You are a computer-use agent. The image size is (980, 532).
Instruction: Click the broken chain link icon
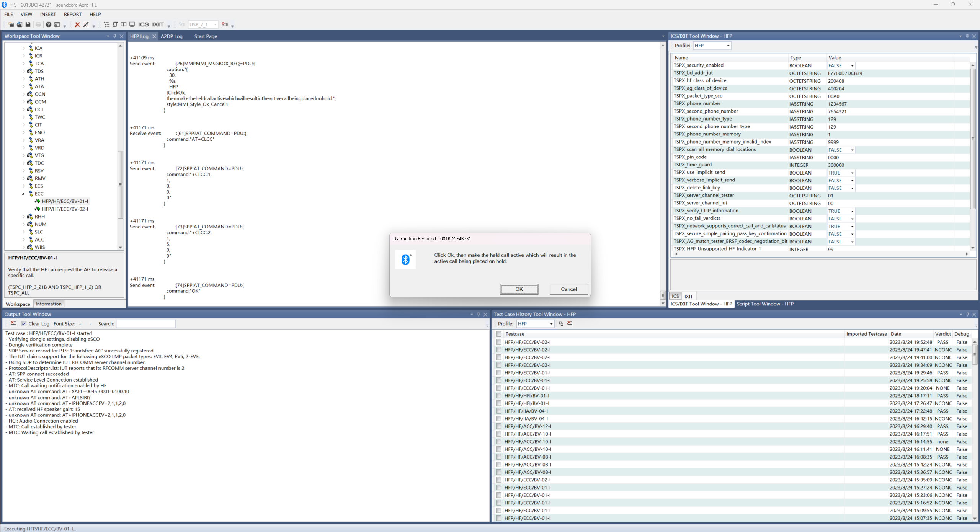click(x=86, y=24)
